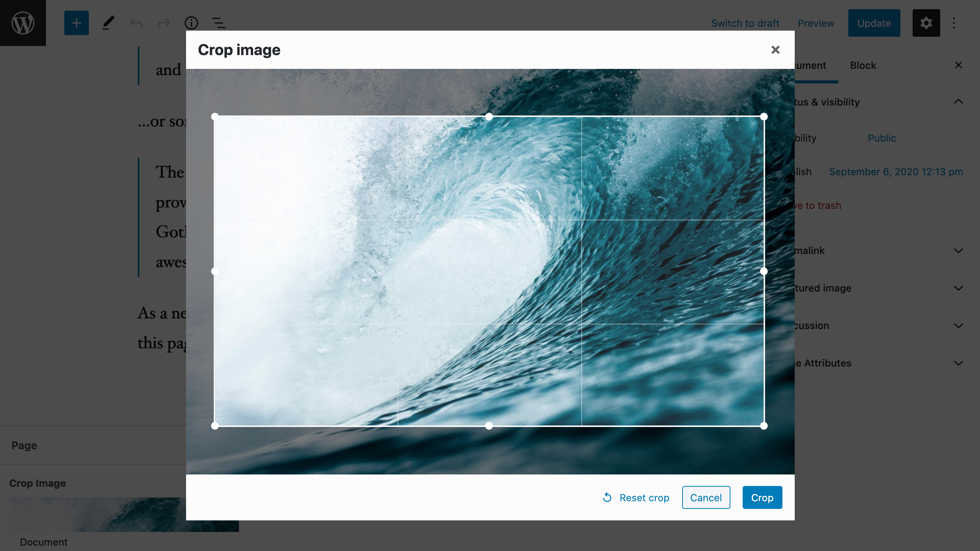Click the Reset crop button

click(x=636, y=497)
